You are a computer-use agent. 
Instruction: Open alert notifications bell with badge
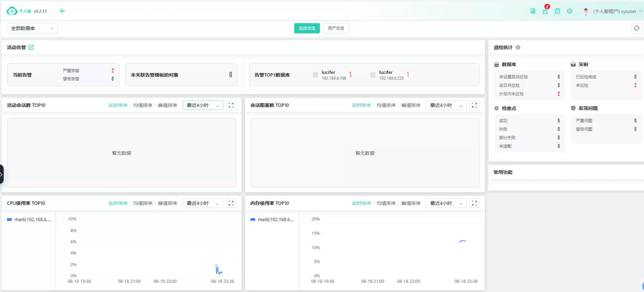(x=545, y=11)
